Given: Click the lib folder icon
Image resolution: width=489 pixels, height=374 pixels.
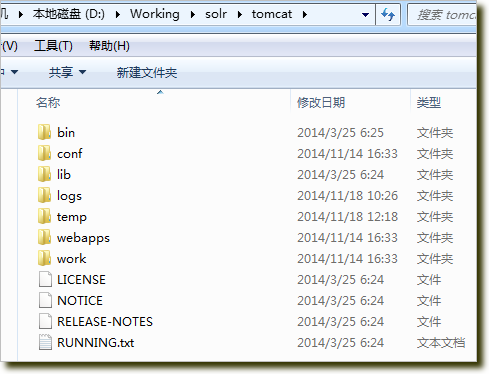Looking at the screenshot, I should point(44,174).
